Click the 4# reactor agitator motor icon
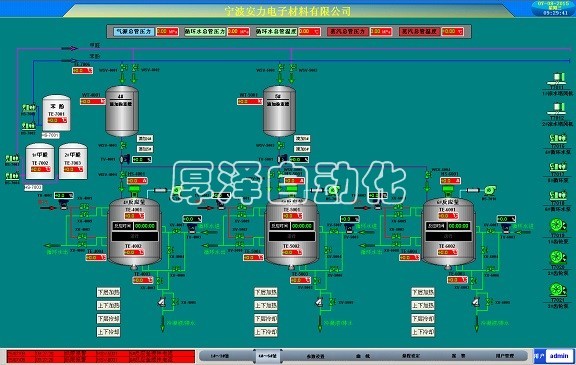The image size is (576, 365). pyautogui.click(x=134, y=190)
